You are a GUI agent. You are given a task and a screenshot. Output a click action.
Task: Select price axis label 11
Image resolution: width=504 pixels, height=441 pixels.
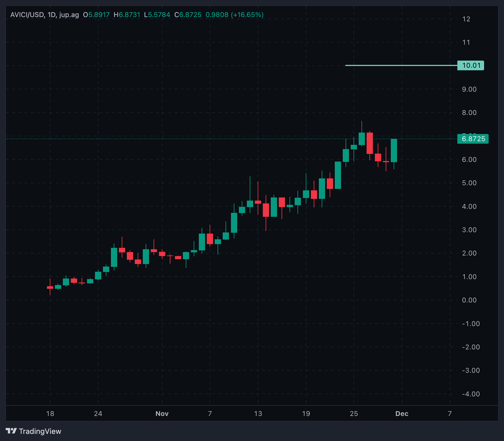(466, 42)
